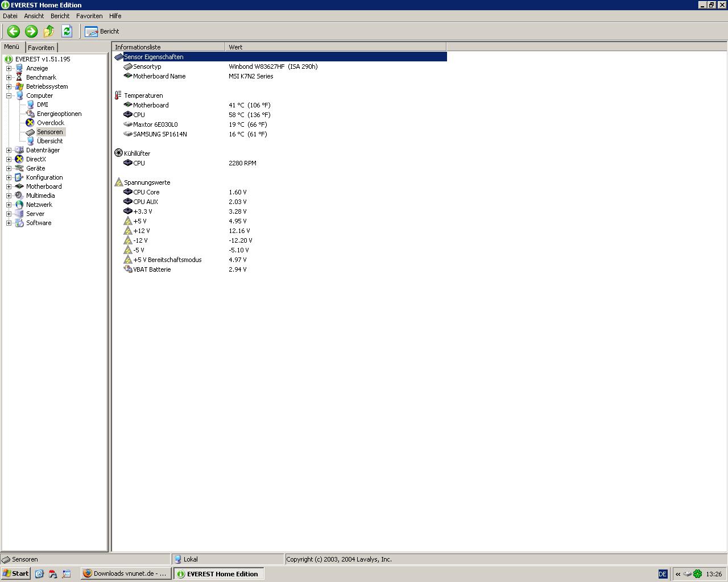
Task: Click the Datenträger drive icon
Action: [19, 150]
